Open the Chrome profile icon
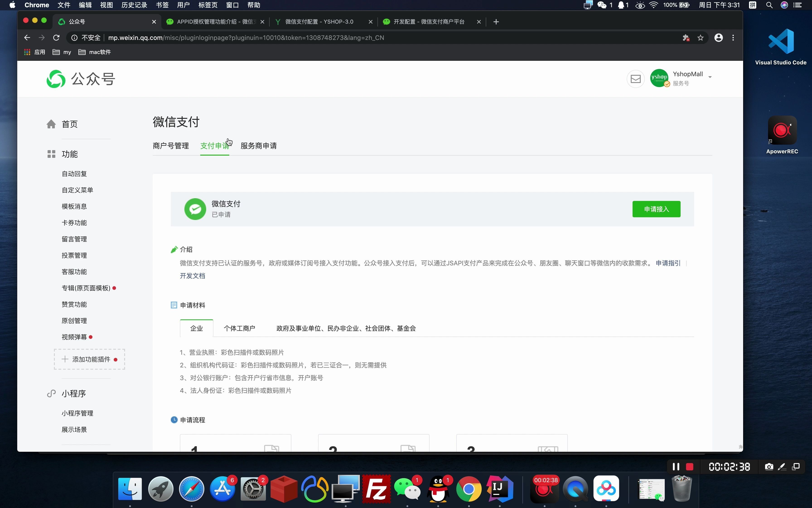Viewport: 812px width, 508px height. (x=718, y=38)
